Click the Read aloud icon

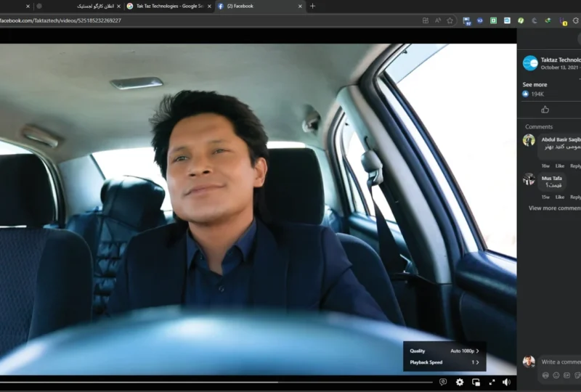point(438,20)
